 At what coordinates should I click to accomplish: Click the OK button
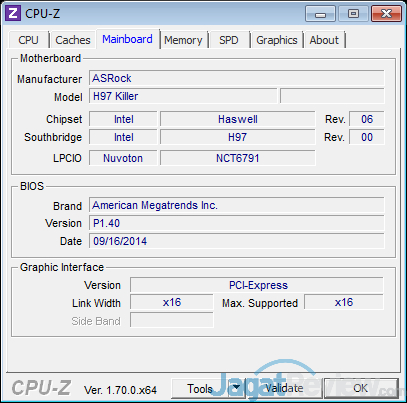click(x=361, y=388)
